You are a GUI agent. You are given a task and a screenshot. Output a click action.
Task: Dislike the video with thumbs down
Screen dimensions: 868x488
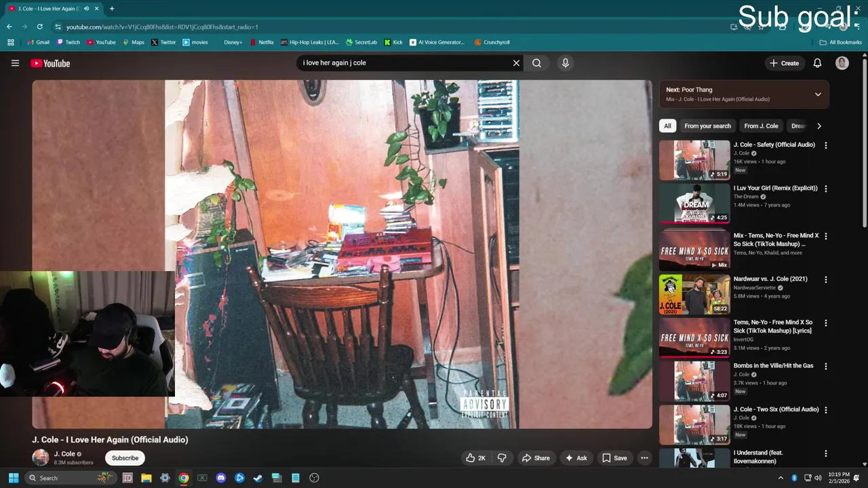click(502, 458)
